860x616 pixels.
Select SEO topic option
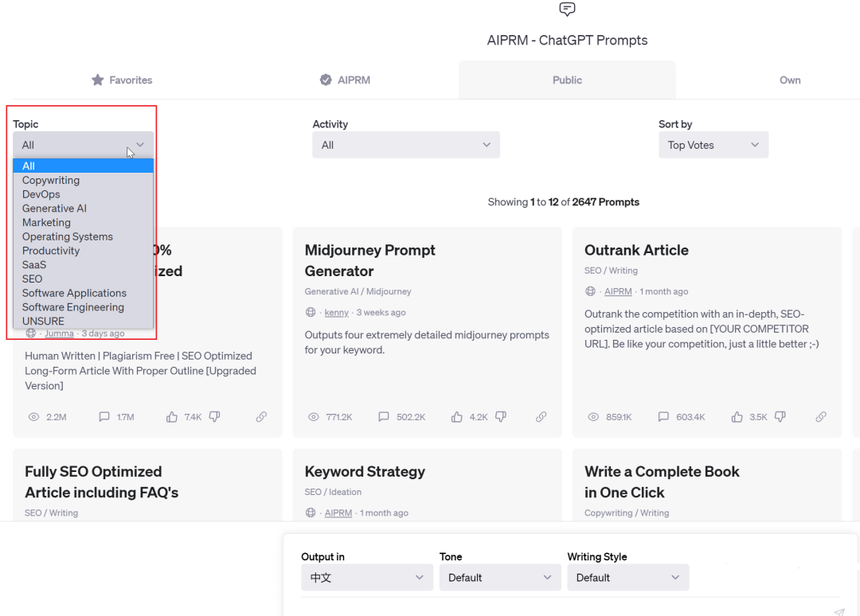pos(84,279)
